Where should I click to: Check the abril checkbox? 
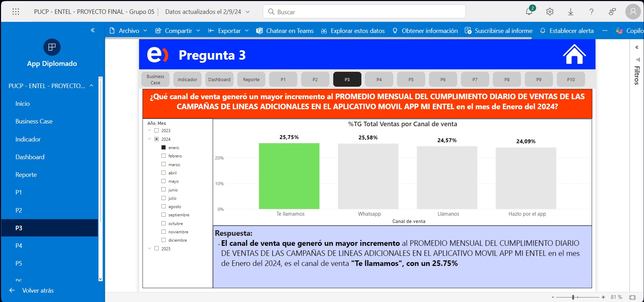163,173
